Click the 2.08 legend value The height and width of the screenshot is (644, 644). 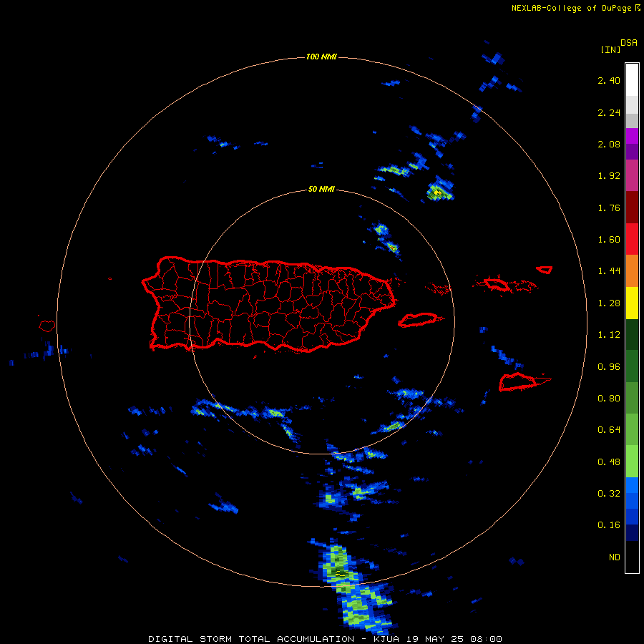609,144
